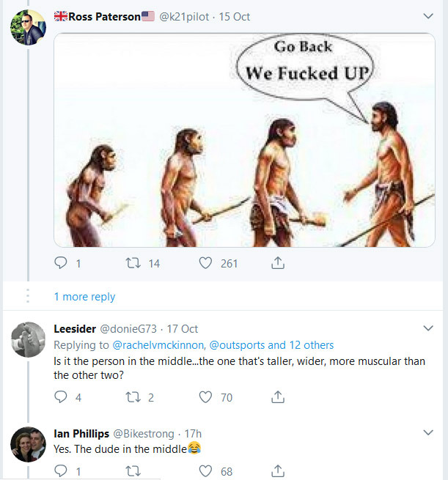
Task: Reply to Ian Phillips' tweet
Action: click(62, 471)
